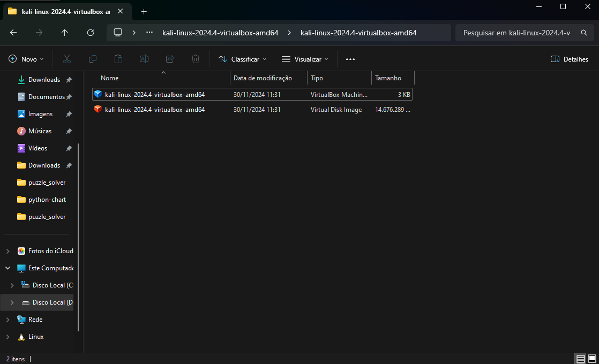The height and width of the screenshot is (364, 599).
Task: Expand Fotos do iCloud tree node
Action: click(x=8, y=251)
